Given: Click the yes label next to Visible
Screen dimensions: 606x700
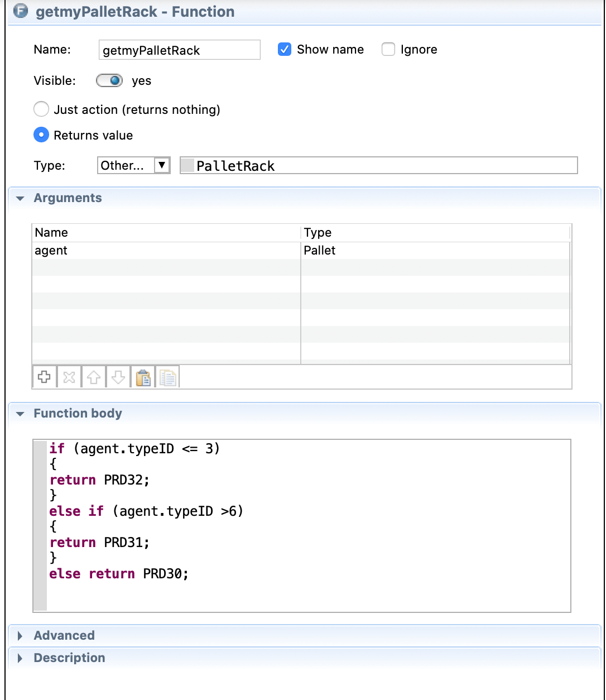Looking at the screenshot, I should click(x=141, y=81).
